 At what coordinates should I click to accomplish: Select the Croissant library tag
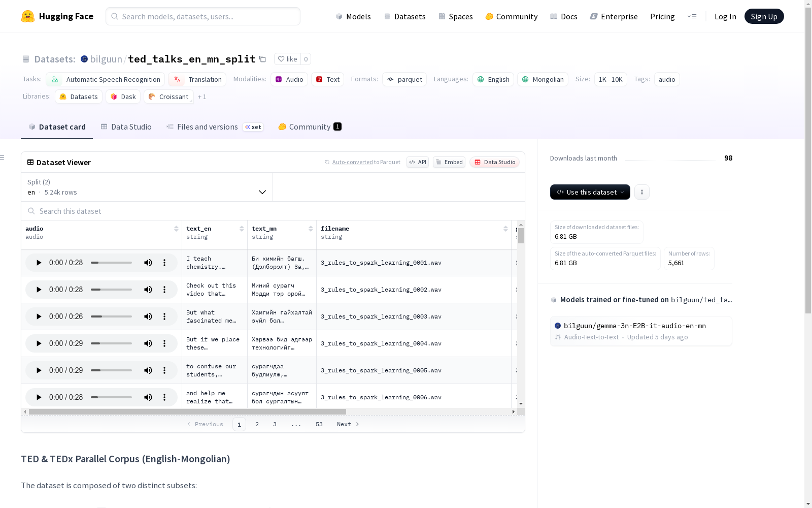(x=168, y=97)
